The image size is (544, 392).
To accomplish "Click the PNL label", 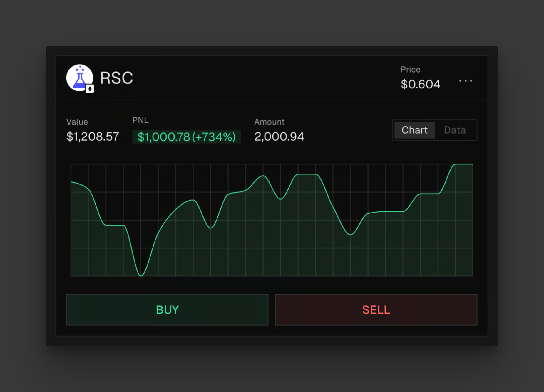I will pyautogui.click(x=140, y=120).
